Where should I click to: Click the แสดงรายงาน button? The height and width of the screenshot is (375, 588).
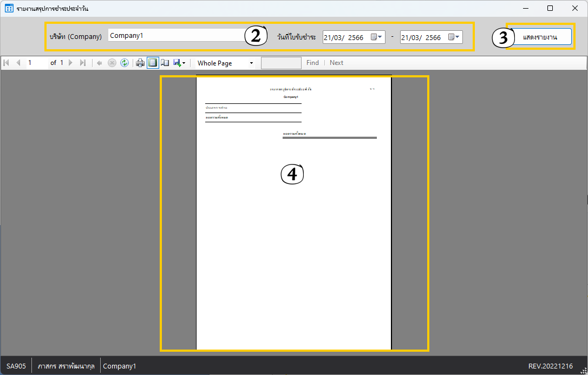[x=540, y=37]
